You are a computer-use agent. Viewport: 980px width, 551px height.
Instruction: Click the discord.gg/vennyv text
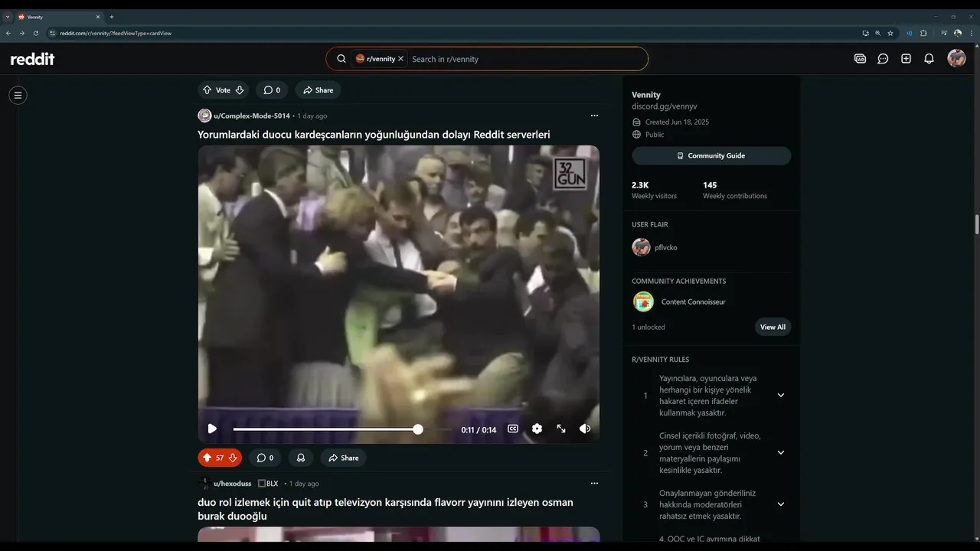click(665, 106)
